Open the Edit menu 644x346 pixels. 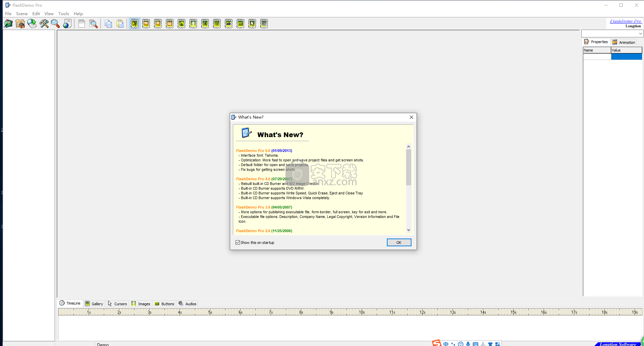coord(36,14)
